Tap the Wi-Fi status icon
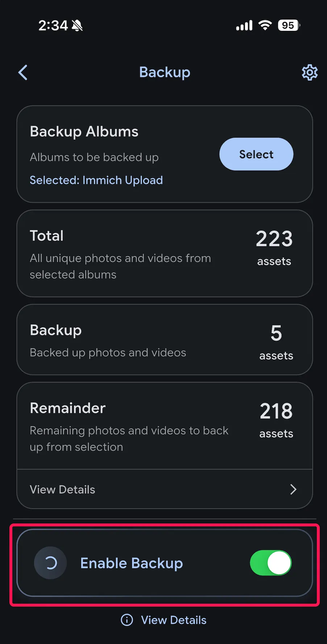The width and height of the screenshot is (327, 644). [265, 25]
